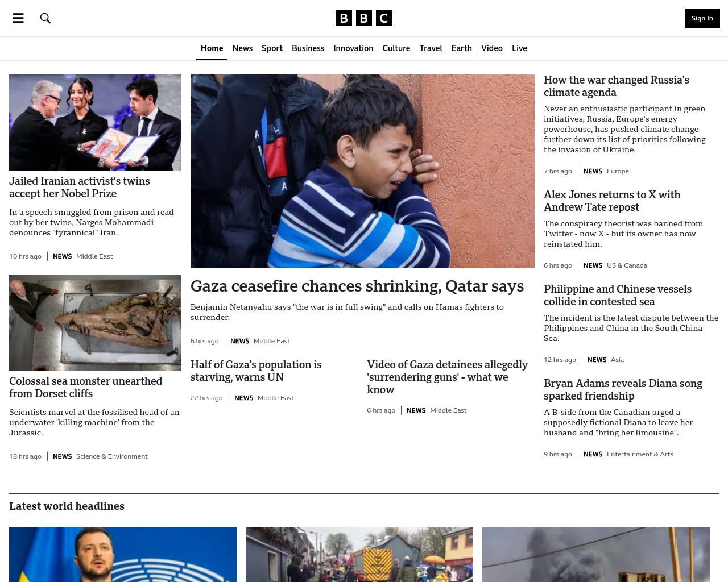Read Bryan Adams Diana song article
The height and width of the screenshot is (582, 728).
[x=623, y=389]
